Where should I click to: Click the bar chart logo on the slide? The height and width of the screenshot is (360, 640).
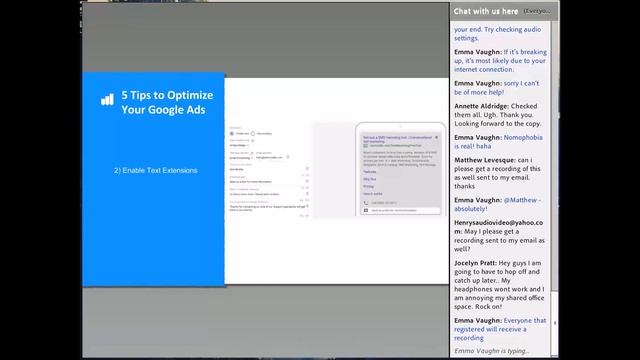click(107, 100)
